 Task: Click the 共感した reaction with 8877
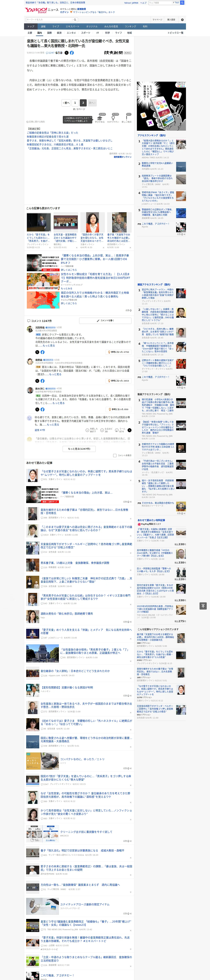[92, 430]
